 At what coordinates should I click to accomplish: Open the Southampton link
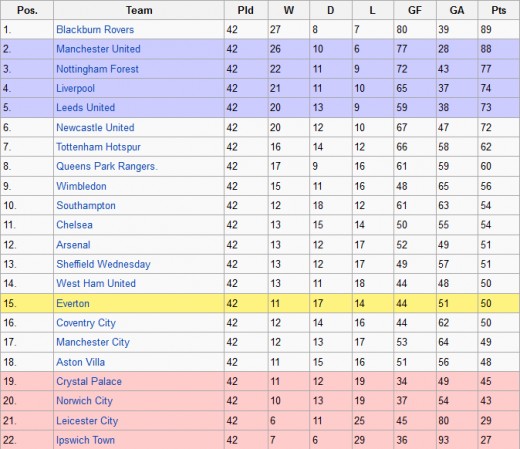coord(86,206)
